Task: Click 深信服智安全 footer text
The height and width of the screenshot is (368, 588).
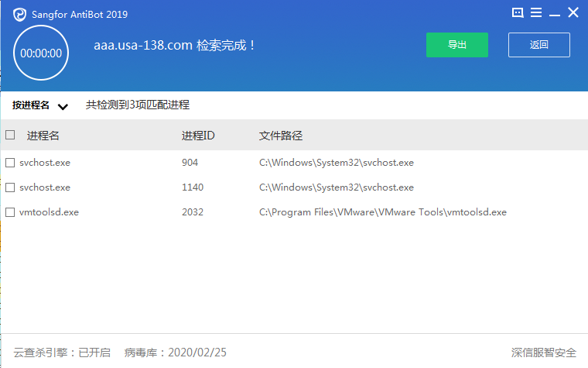Action: [x=543, y=353]
